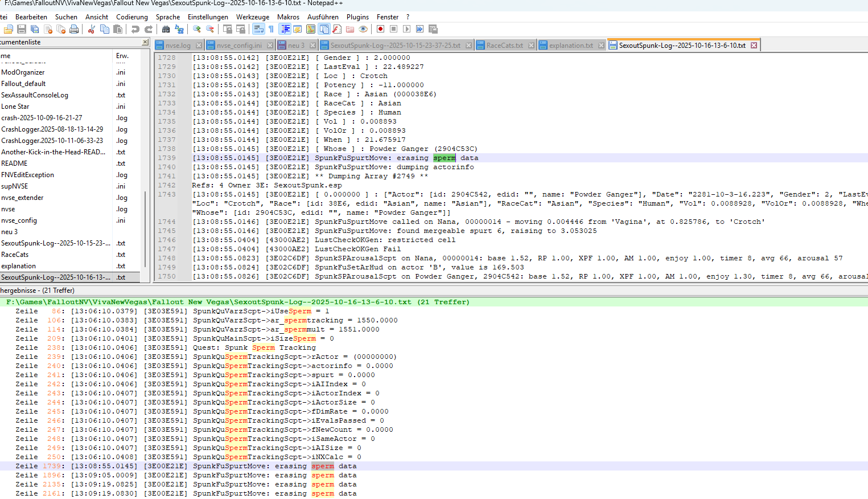Image resolution: width=868 pixels, height=499 pixels.
Task: Open the Codierung menu
Action: [x=132, y=17]
